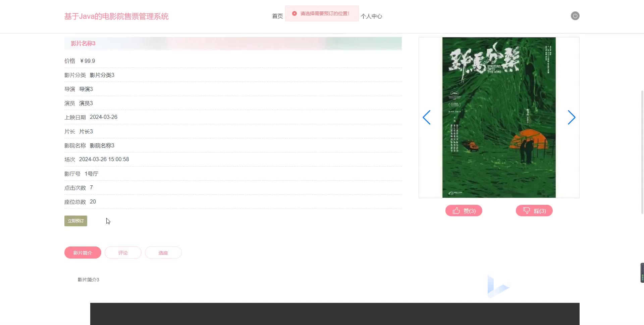The height and width of the screenshot is (325, 644).
Task: Click the site title 基于Java的电影院售票管理系统
Action: (116, 16)
